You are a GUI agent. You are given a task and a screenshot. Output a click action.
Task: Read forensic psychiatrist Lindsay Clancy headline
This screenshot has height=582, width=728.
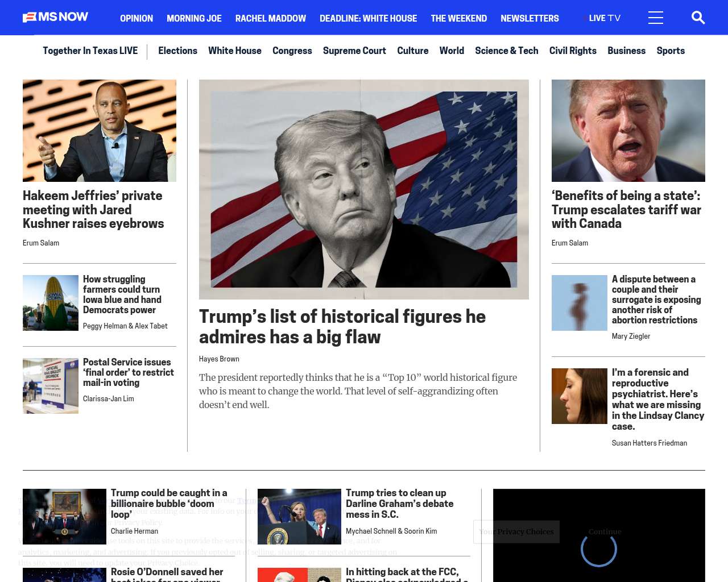pyautogui.click(x=658, y=400)
